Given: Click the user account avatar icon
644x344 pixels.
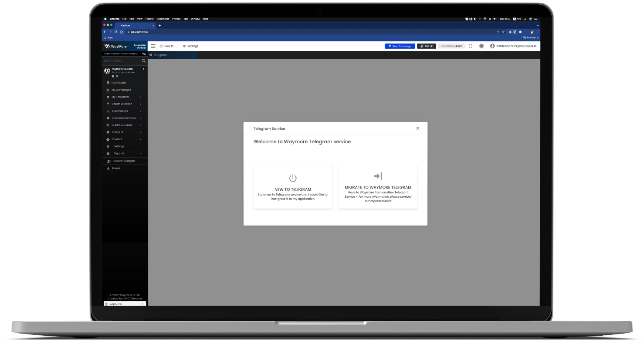Looking at the screenshot, I should point(492,46).
